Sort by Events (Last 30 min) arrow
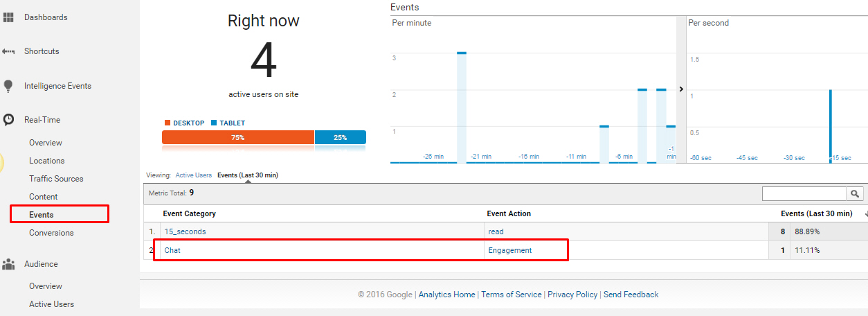This screenshot has height=316, width=868. tap(866, 215)
